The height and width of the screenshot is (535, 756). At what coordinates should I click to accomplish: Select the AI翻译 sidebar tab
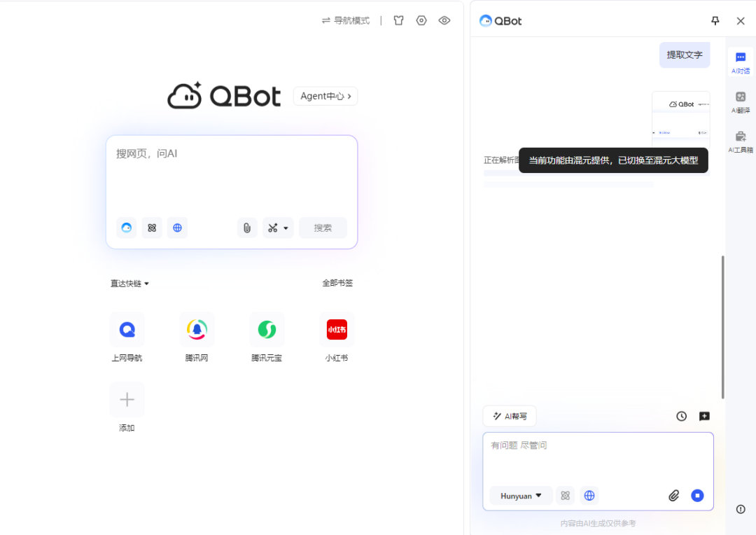click(x=741, y=102)
